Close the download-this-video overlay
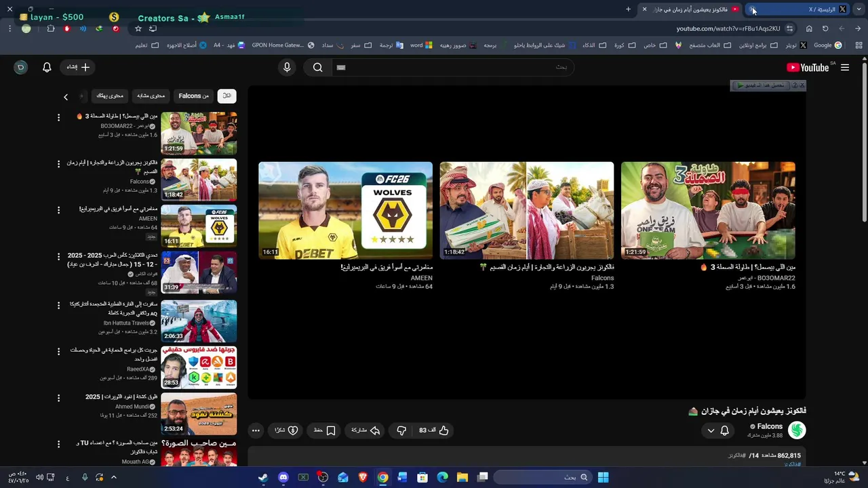This screenshot has height=488, width=868. click(802, 85)
